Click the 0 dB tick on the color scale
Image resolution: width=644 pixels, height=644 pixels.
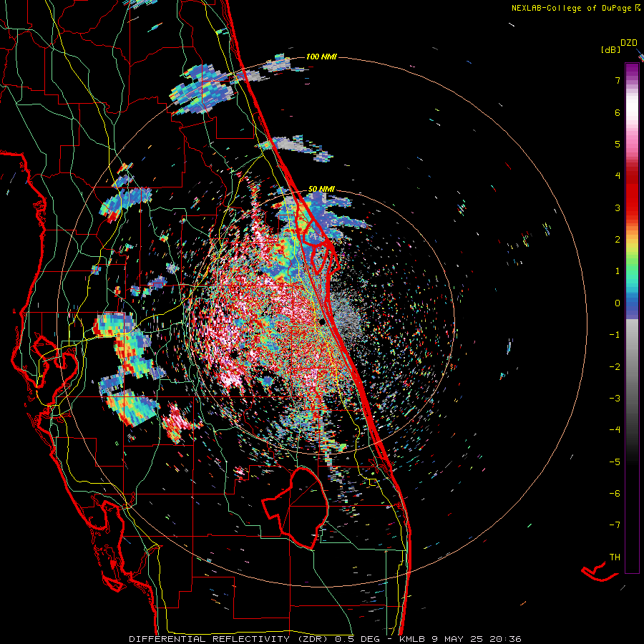pyautogui.click(x=618, y=303)
